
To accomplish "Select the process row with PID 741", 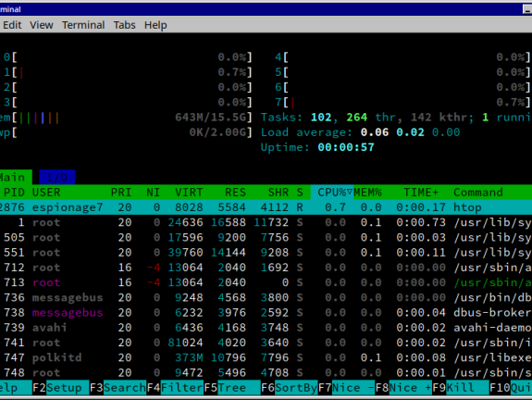I will (266, 343).
